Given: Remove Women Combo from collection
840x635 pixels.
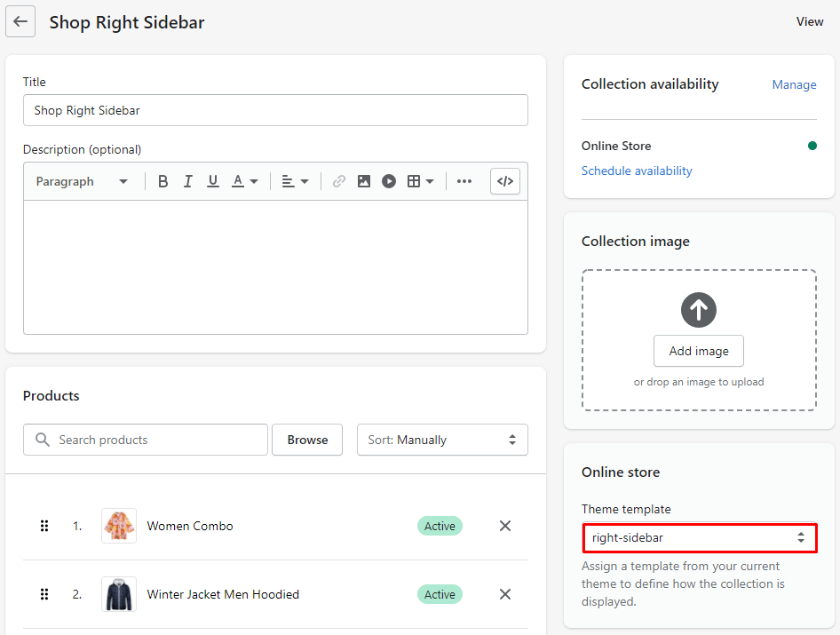Looking at the screenshot, I should pyautogui.click(x=505, y=526).
